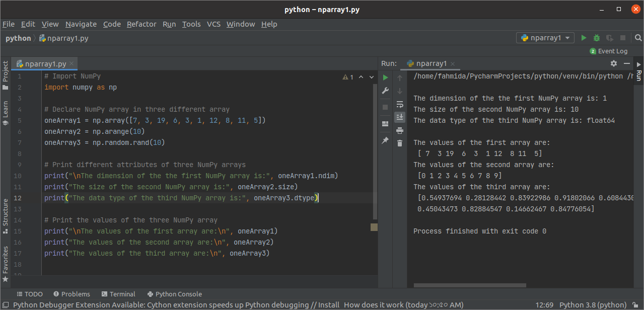Click the Search Everywhere magnifier icon
This screenshot has width=644, height=310.
[638, 38]
